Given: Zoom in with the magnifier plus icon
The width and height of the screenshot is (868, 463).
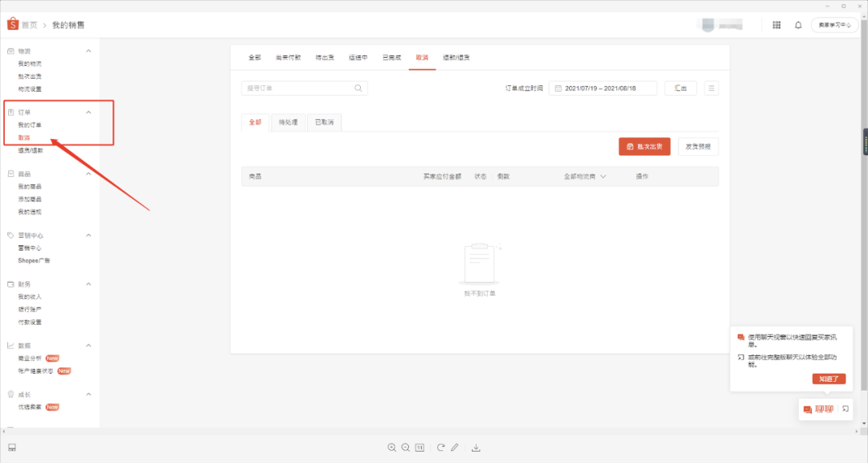Looking at the screenshot, I should pos(391,448).
